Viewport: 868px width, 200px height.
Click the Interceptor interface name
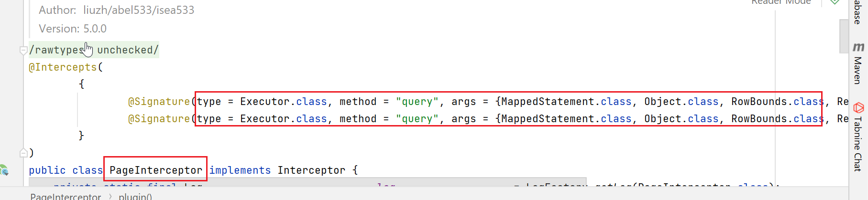tap(311, 170)
